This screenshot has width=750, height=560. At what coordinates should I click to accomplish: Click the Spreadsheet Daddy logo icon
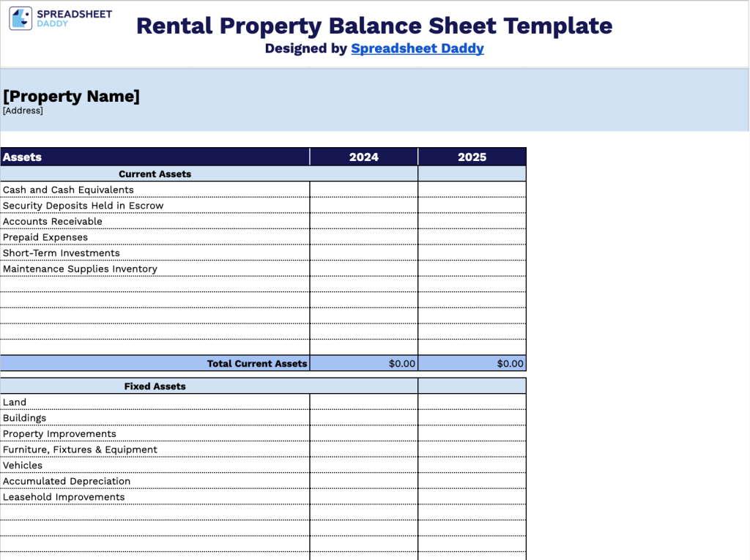point(21,18)
